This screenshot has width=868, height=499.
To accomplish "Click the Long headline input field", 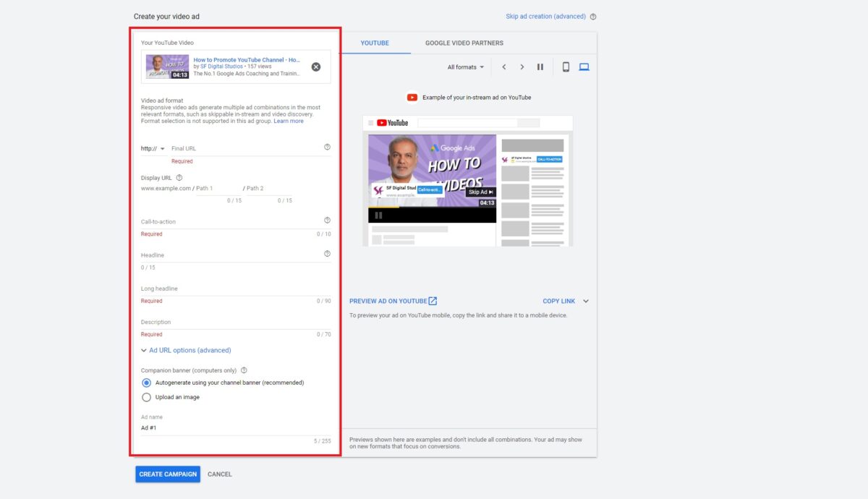I will tap(236, 289).
